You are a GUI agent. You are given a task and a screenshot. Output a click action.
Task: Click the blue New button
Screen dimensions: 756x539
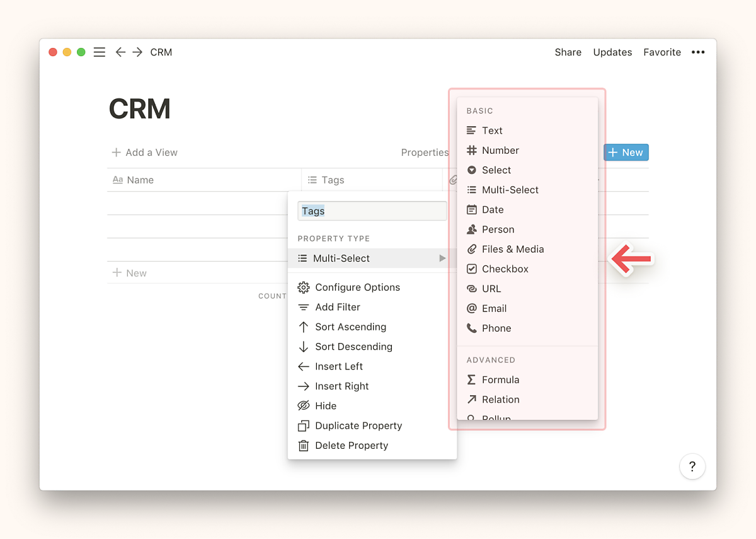(x=626, y=153)
